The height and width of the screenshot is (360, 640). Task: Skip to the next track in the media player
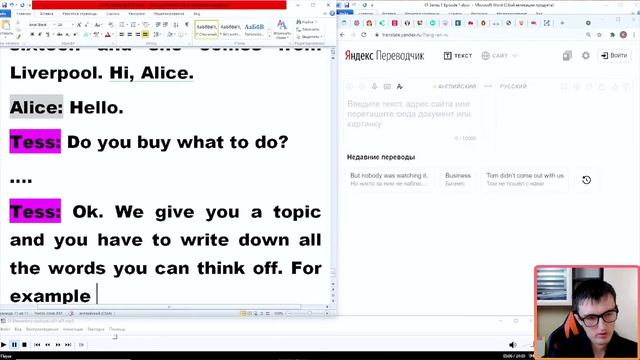click(68, 345)
